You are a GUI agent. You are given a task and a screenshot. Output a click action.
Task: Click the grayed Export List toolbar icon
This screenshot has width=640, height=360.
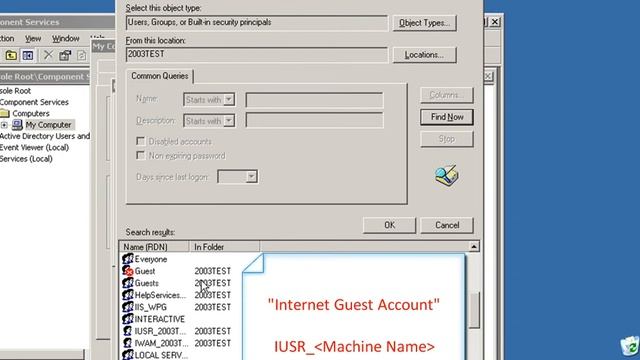[82, 55]
